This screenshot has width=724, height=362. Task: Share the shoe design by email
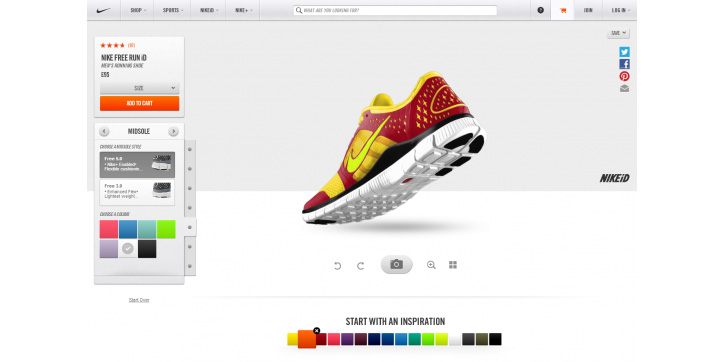click(624, 89)
